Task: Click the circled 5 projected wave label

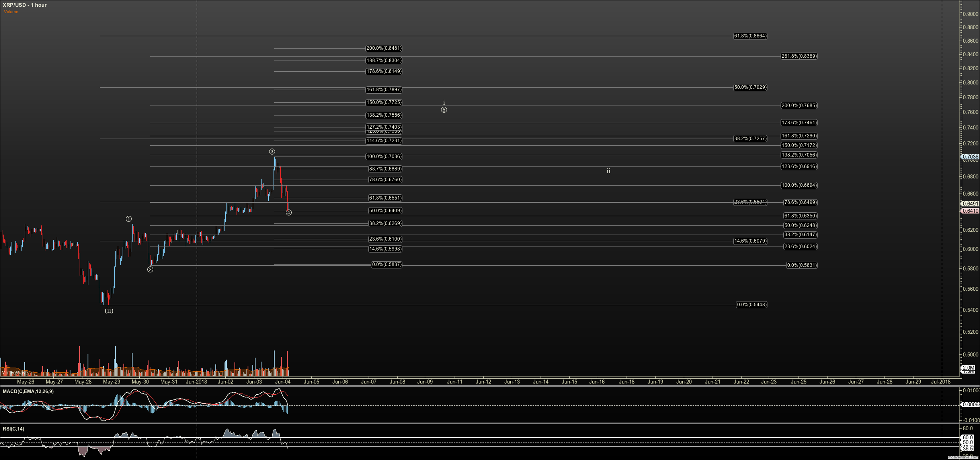Action: [444, 110]
